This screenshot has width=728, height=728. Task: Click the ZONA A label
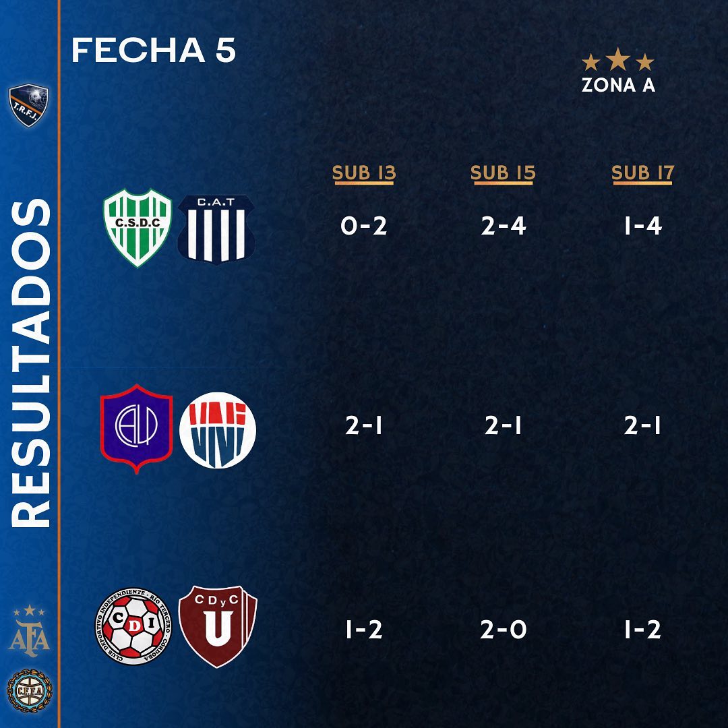coord(618,86)
